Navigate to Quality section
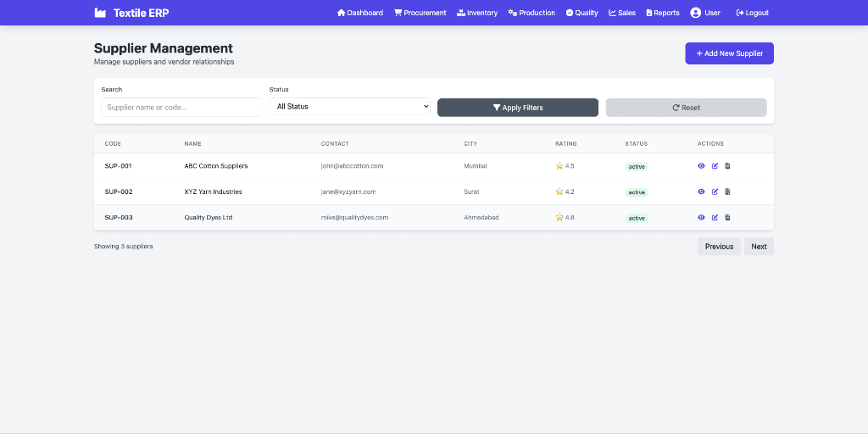 [581, 13]
